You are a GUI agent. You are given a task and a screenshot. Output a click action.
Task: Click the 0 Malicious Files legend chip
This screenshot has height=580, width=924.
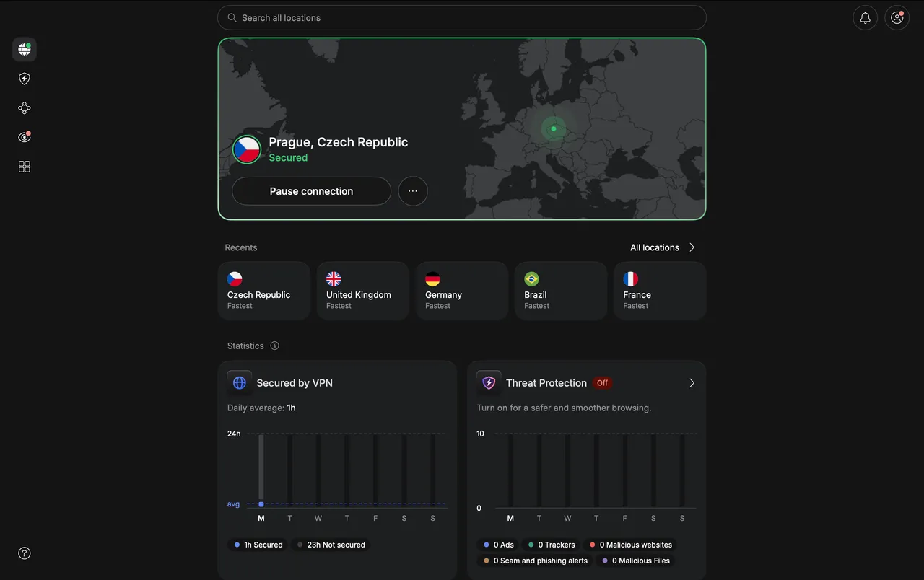636,561
